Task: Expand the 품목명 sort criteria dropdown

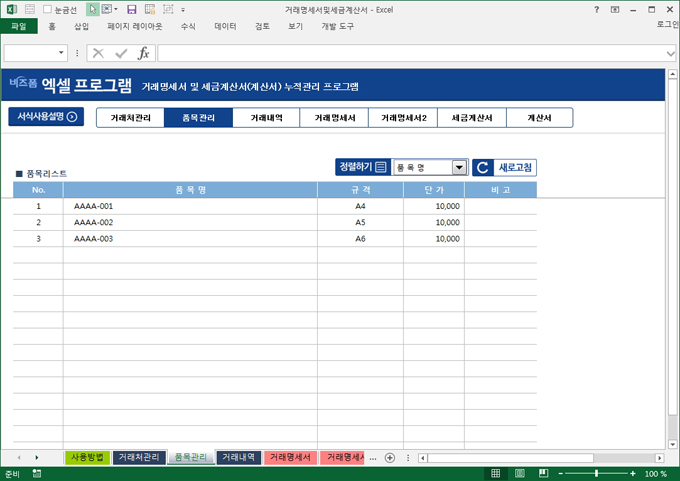Action: 459,168
